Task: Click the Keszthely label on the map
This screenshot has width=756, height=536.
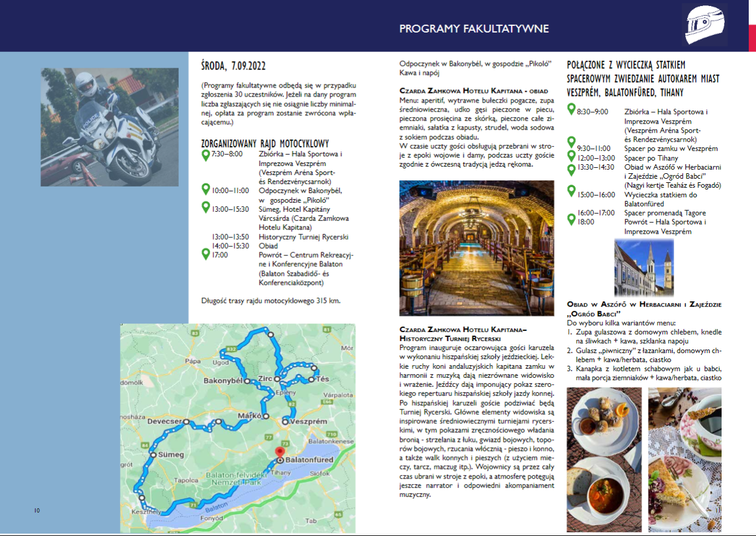Action: pyautogui.click(x=147, y=511)
